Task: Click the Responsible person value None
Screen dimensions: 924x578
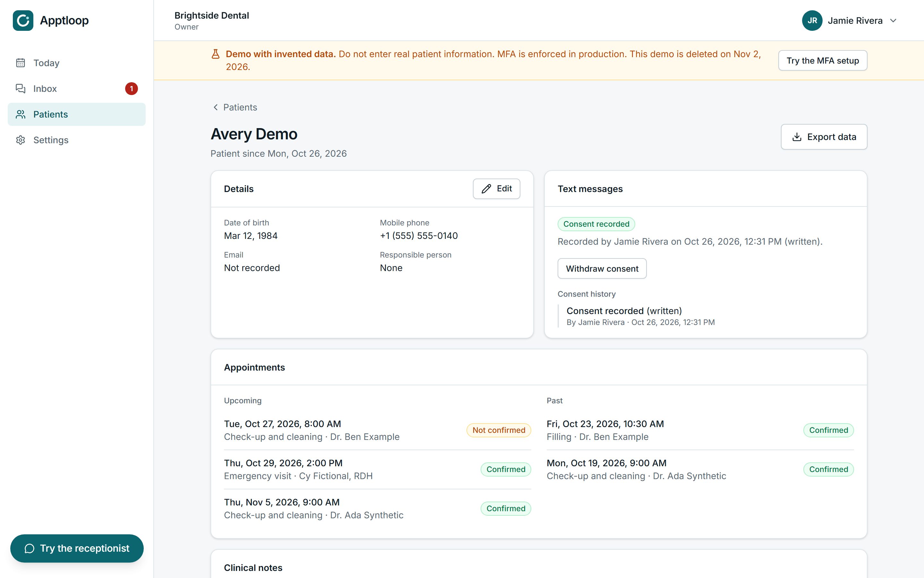Action: pyautogui.click(x=391, y=267)
